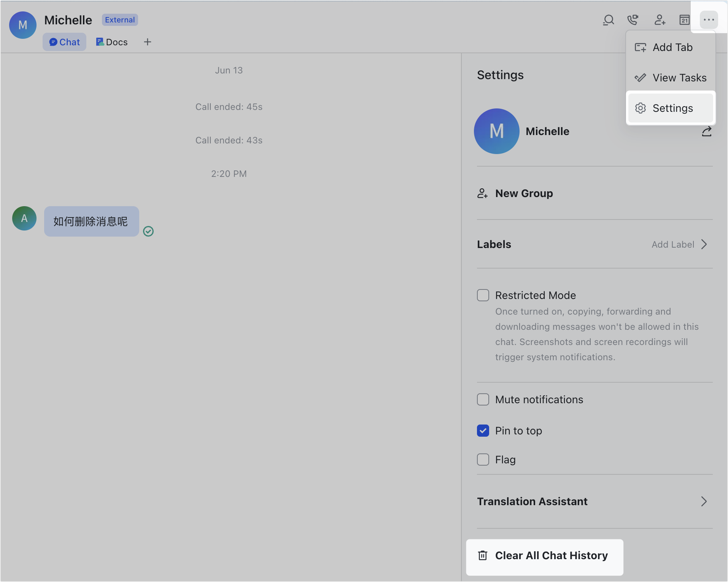Uncheck Pin to top
The width and height of the screenshot is (728, 582).
tap(483, 430)
